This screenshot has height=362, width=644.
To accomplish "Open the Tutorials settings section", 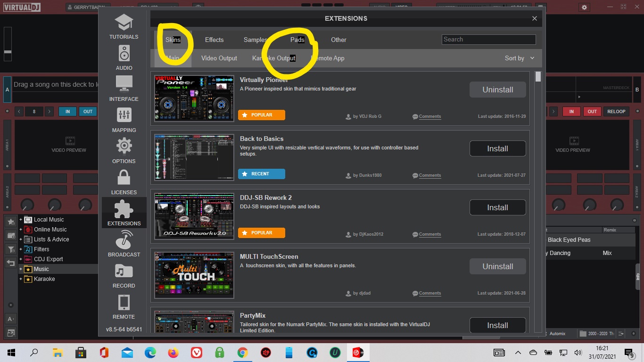I will (124, 27).
